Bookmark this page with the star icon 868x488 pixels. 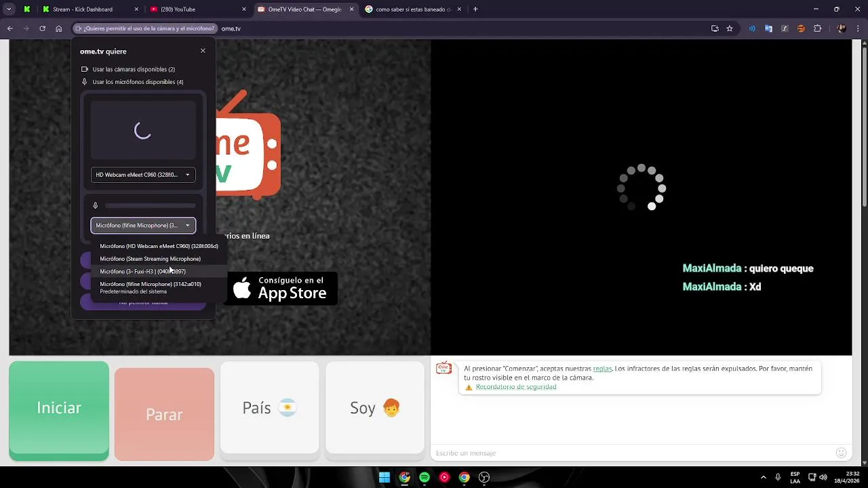[x=730, y=28]
